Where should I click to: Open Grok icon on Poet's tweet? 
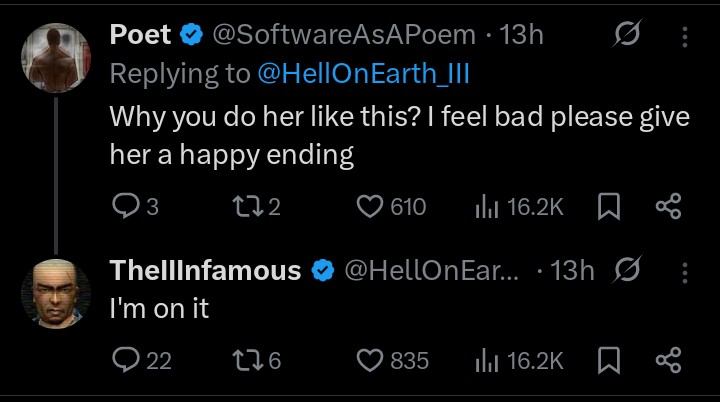point(628,36)
